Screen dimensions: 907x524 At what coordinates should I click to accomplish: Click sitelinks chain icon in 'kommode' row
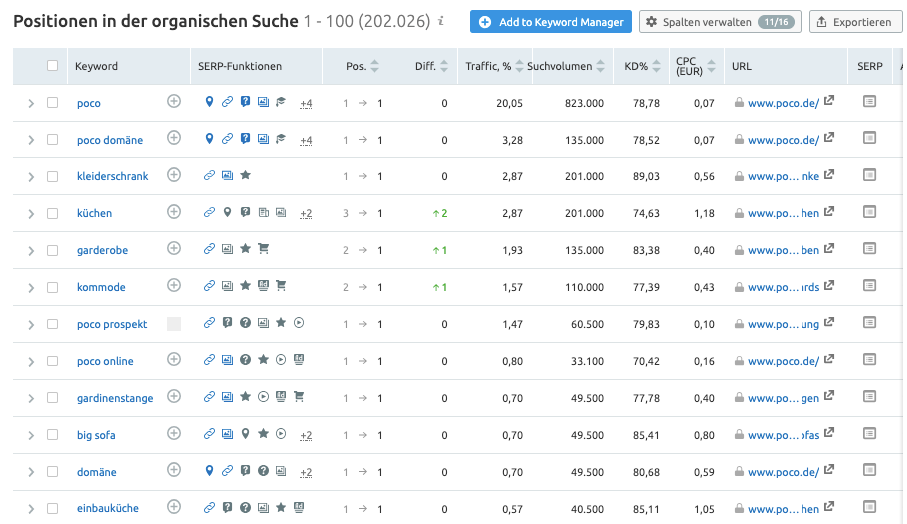pos(209,286)
